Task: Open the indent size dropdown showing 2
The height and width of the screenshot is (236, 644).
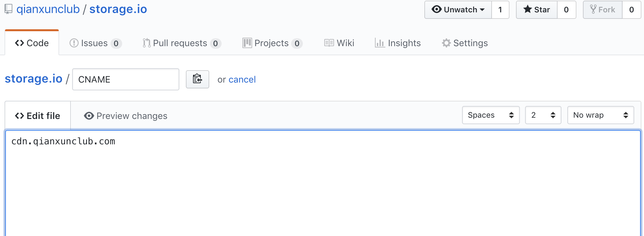Action: click(543, 115)
